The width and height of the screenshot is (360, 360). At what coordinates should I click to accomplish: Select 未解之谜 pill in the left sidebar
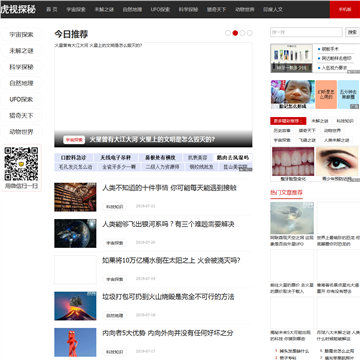[21, 51]
